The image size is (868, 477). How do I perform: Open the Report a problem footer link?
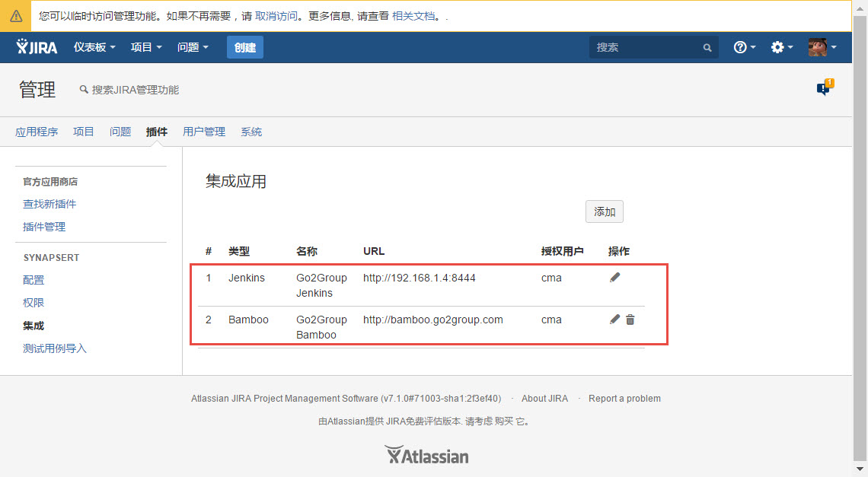(624, 399)
